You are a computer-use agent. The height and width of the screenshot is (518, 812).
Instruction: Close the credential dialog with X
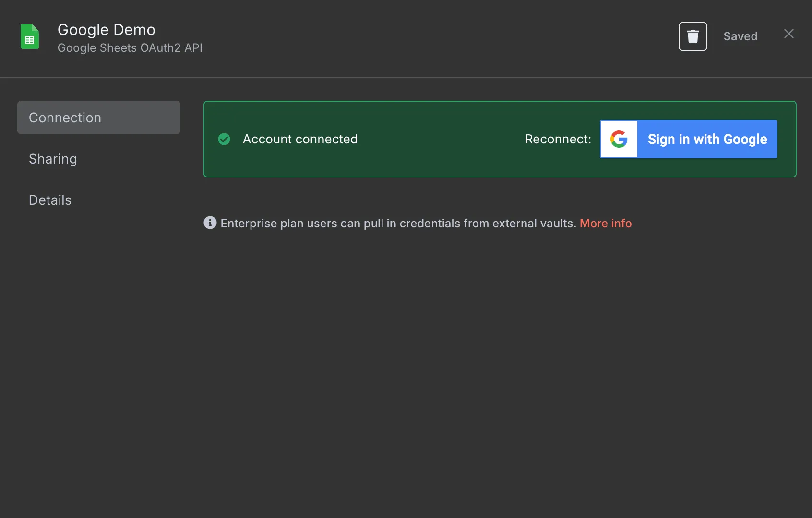click(x=788, y=34)
